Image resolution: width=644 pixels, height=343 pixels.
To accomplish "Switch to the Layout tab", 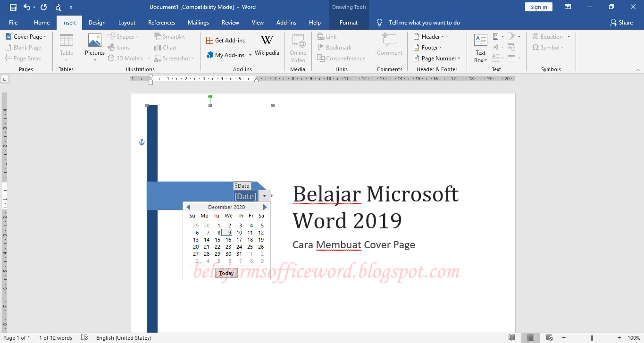I will [x=127, y=22].
